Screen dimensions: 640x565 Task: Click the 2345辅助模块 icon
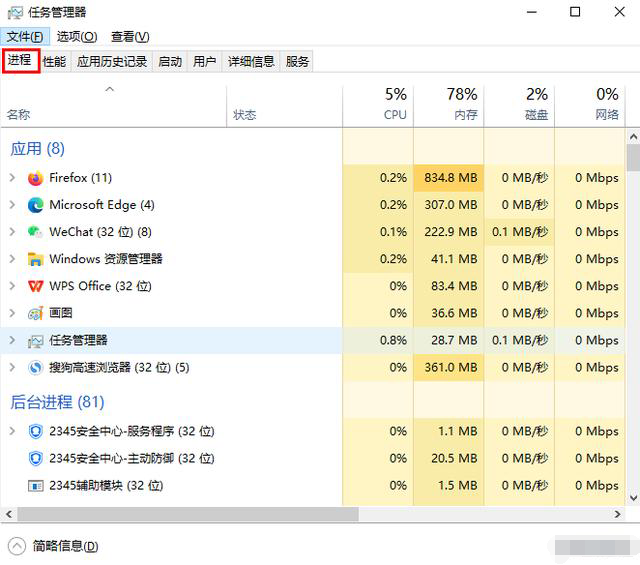coord(36,486)
